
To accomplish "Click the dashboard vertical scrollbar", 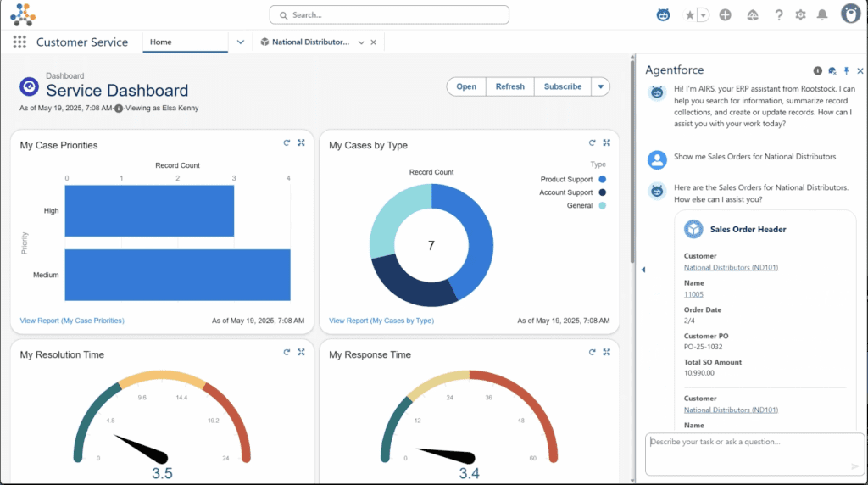I will (632, 160).
